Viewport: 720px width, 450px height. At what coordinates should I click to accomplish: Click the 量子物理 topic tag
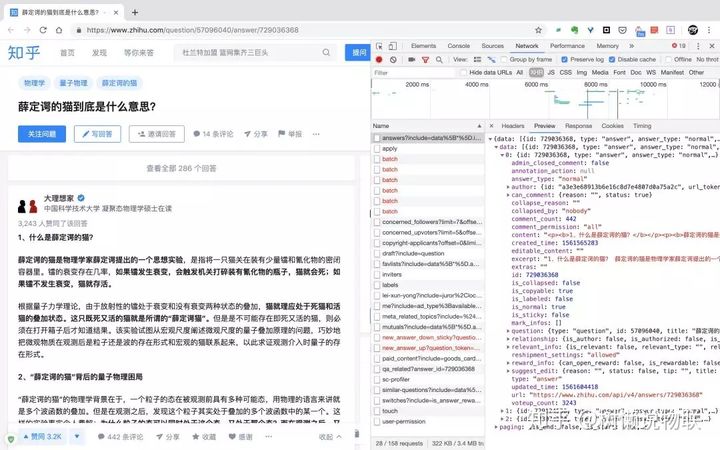pyautogui.click(x=73, y=83)
